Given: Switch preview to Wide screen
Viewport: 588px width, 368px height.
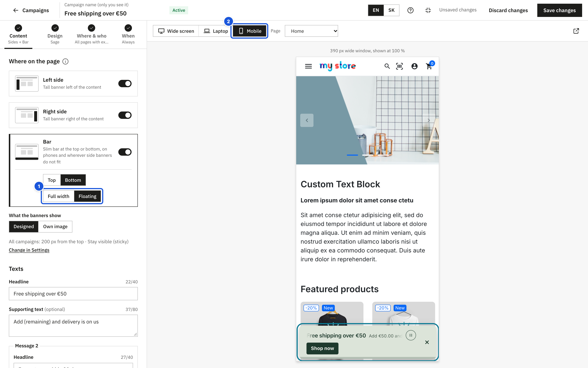Looking at the screenshot, I should (176, 31).
